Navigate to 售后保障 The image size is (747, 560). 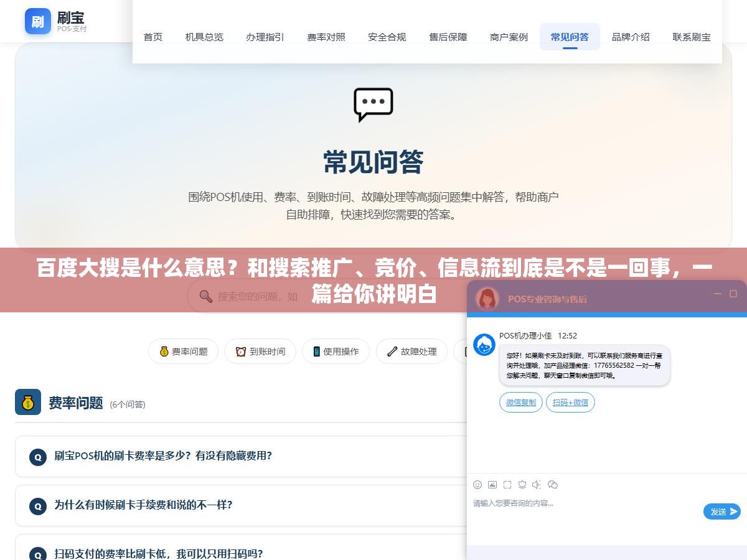pyautogui.click(x=448, y=37)
